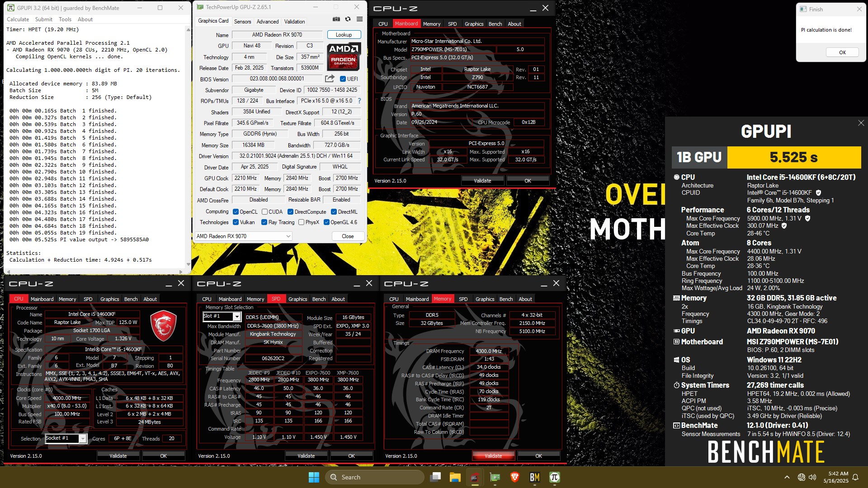This screenshot has height=488, width=868.
Task: Click the AMD Radeon Graphics logo
Action: tap(344, 56)
